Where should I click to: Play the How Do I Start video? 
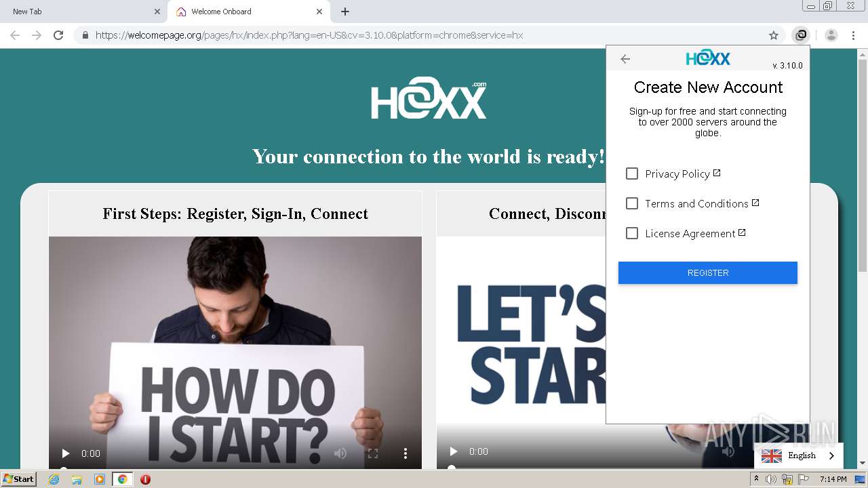(66, 453)
